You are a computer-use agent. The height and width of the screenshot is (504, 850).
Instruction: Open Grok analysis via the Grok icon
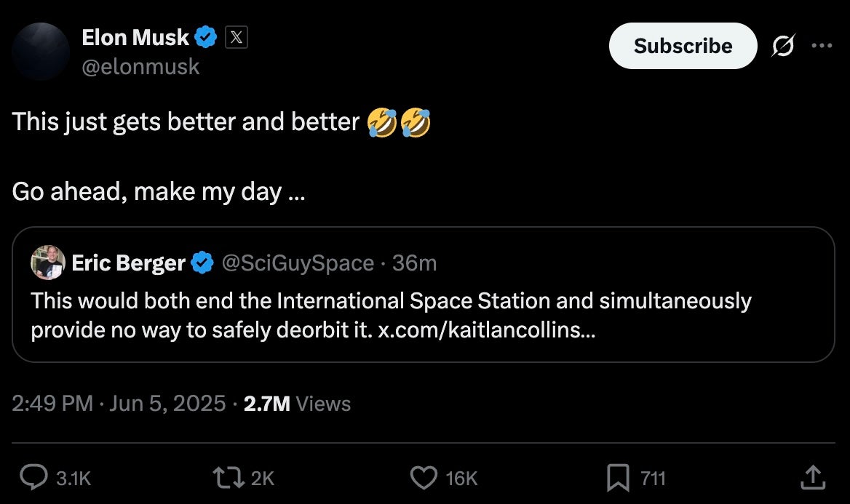[782, 45]
